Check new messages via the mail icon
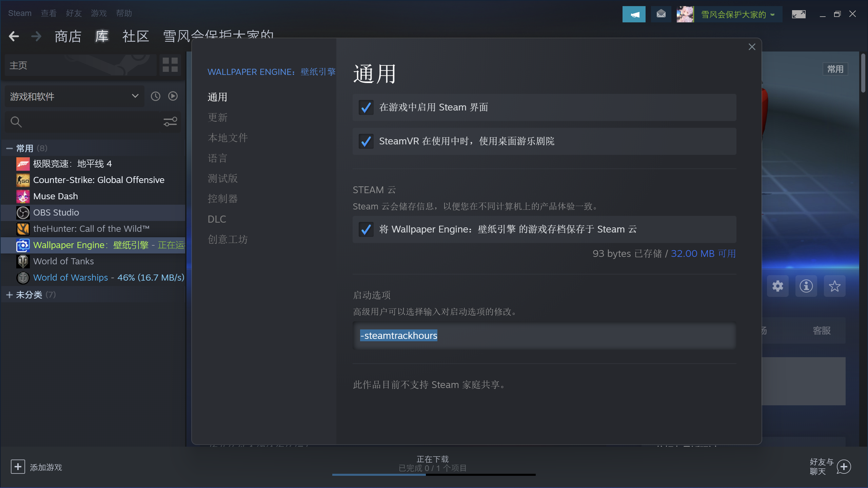 pos(660,14)
